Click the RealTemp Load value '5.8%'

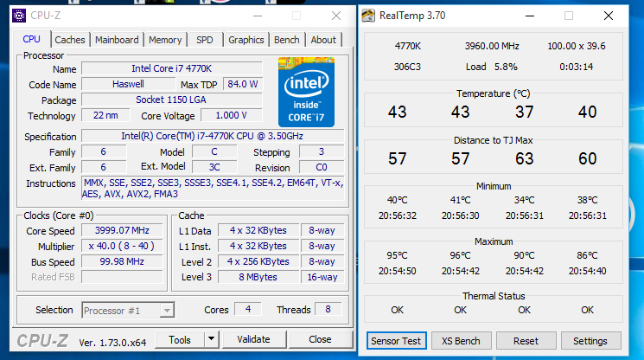tap(506, 67)
